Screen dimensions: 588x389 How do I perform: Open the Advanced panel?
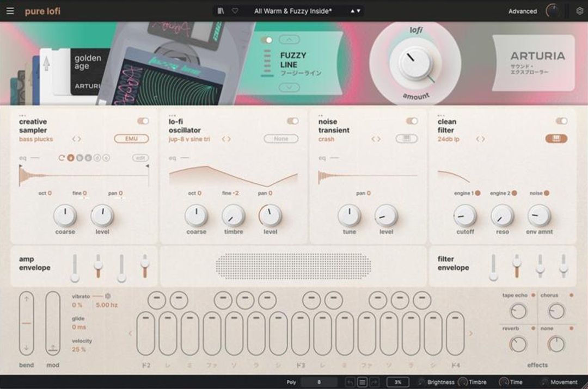tap(522, 10)
